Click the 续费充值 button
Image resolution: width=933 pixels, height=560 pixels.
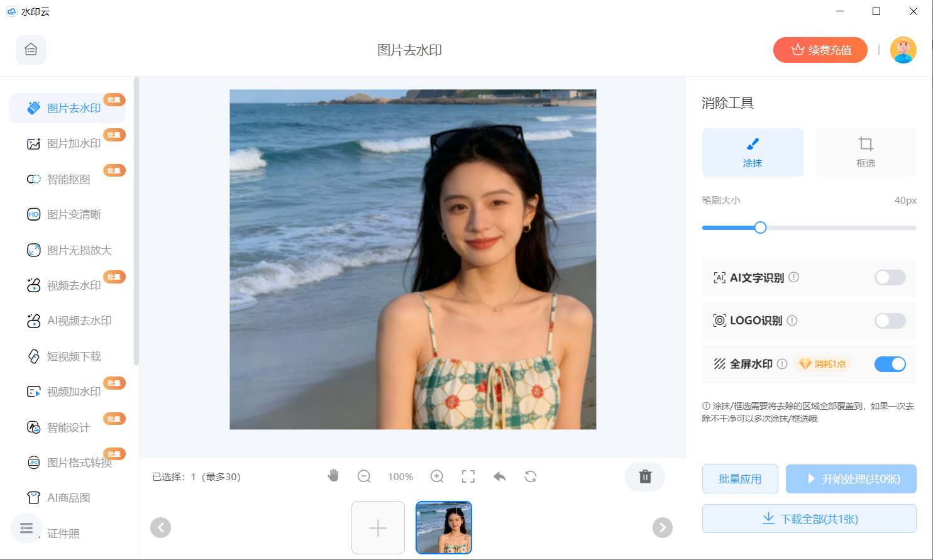point(820,50)
